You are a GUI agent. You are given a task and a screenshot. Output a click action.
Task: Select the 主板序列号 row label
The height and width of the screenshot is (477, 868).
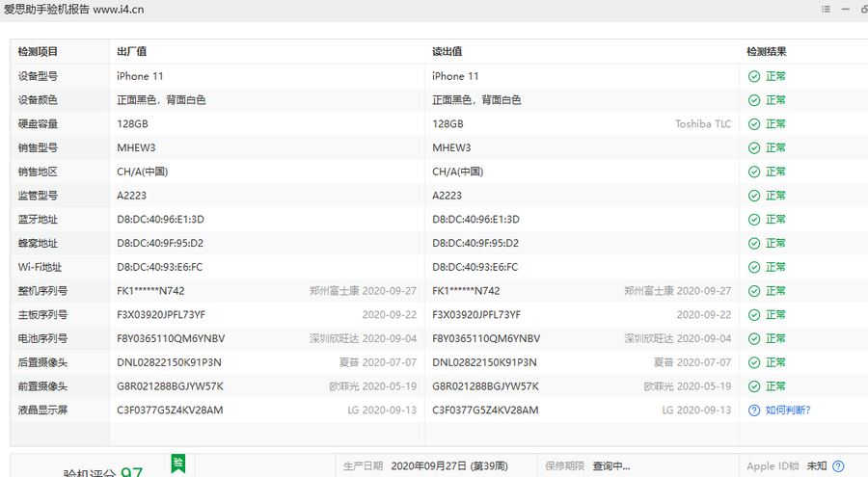point(42,315)
